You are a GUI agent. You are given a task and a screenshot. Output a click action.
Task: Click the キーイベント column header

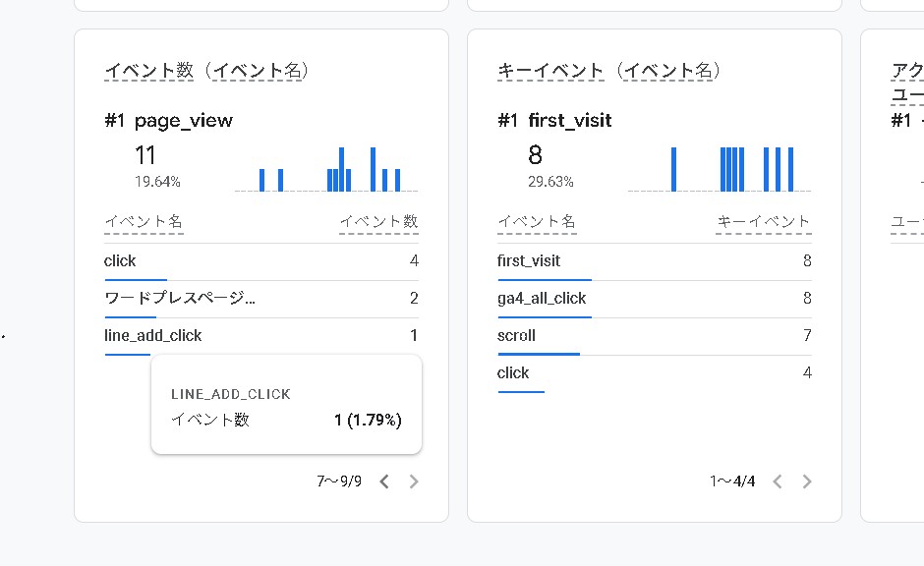click(764, 222)
